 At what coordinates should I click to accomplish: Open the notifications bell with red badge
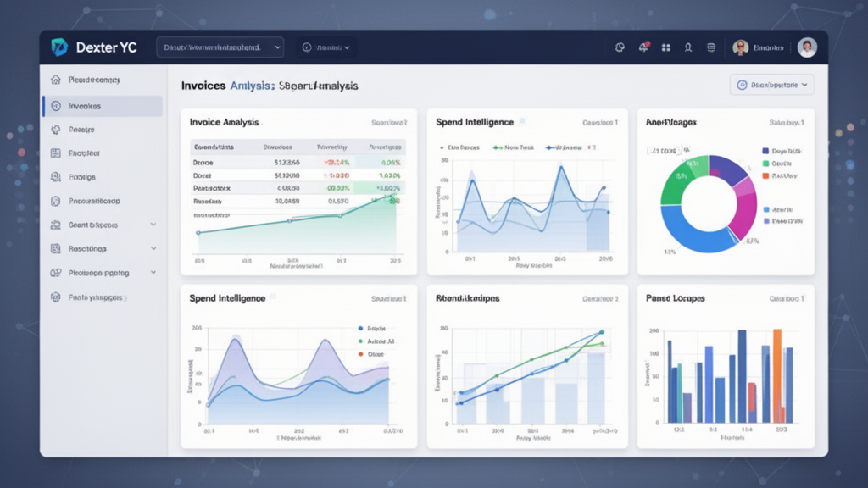point(643,47)
